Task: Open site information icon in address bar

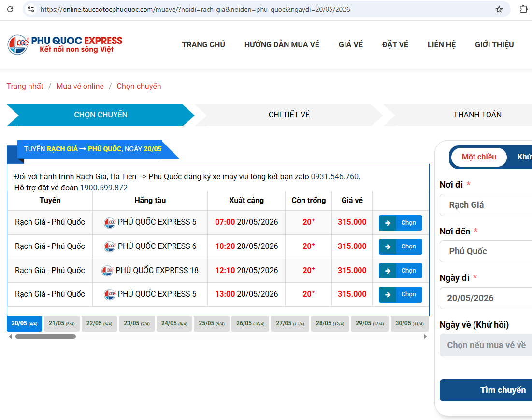Action: (31, 9)
